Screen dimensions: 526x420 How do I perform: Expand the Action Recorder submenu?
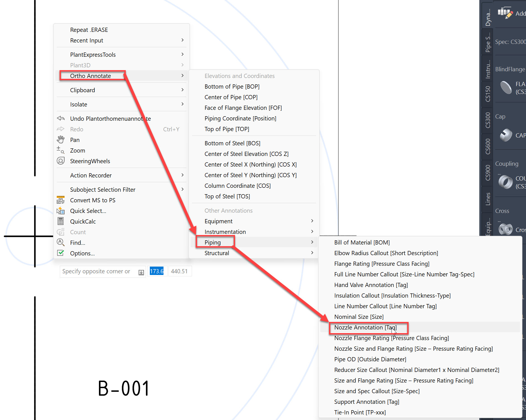pyautogui.click(x=91, y=175)
